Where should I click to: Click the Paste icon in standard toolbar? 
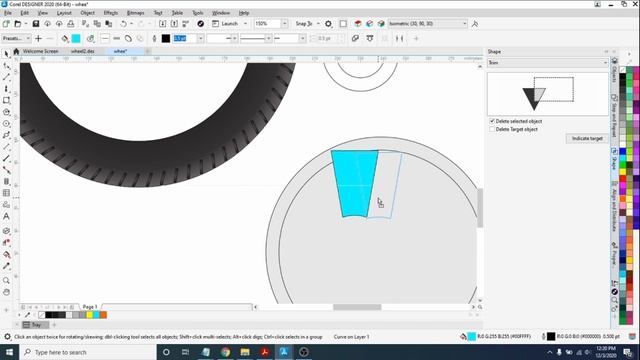point(109,24)
